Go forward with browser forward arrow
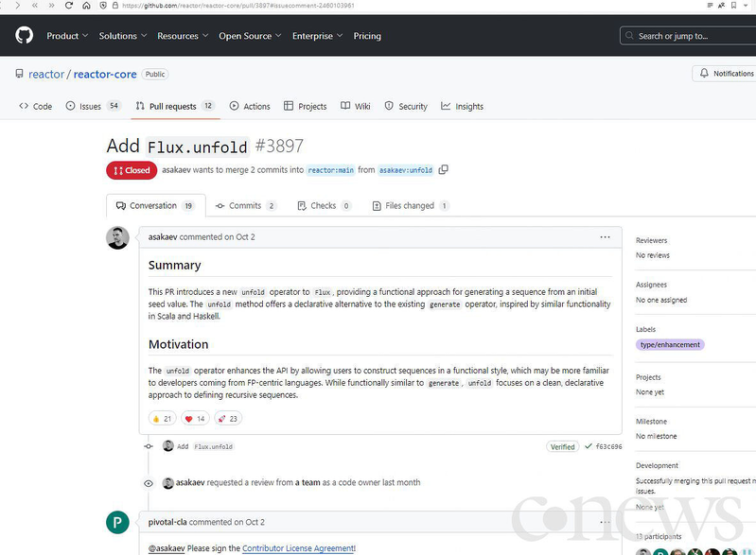Screen dimensions: 756x555 click(17, 6)
